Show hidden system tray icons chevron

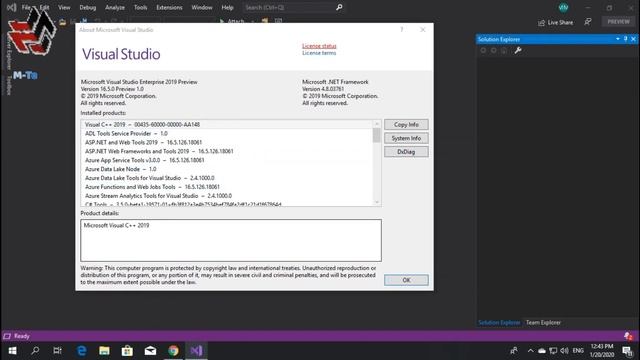(530, 351)
